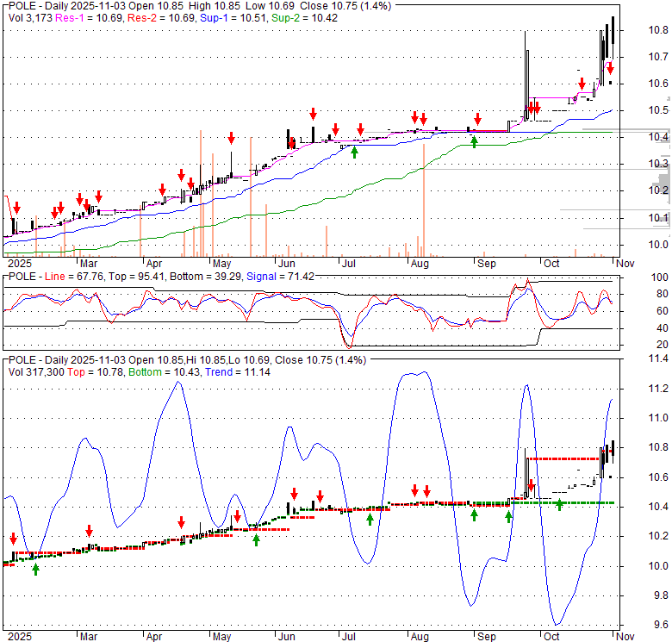
Task: Click the Aug label on the top chart time axis
Action: (420, 263)
